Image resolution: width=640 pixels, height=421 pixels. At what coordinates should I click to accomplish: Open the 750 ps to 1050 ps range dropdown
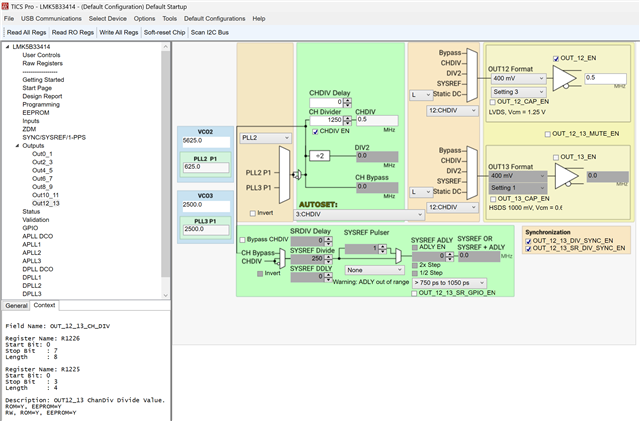(449, 283)
